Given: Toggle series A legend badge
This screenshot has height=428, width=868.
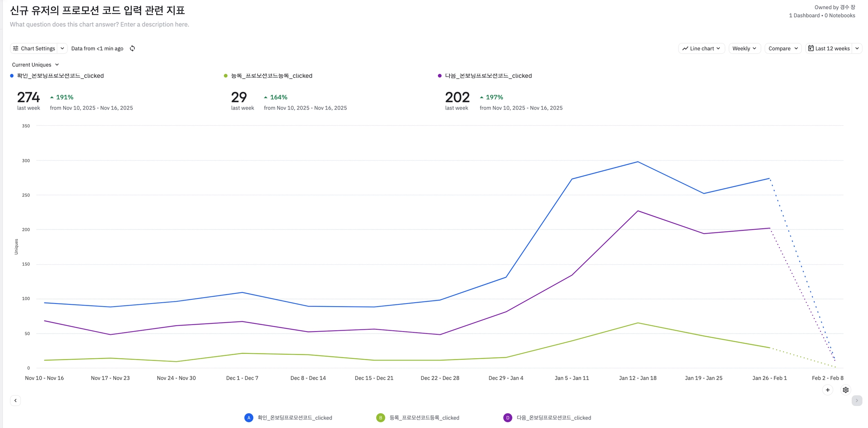Looking at the screenshot, I should pyautogui.click(x=249, y=418).
